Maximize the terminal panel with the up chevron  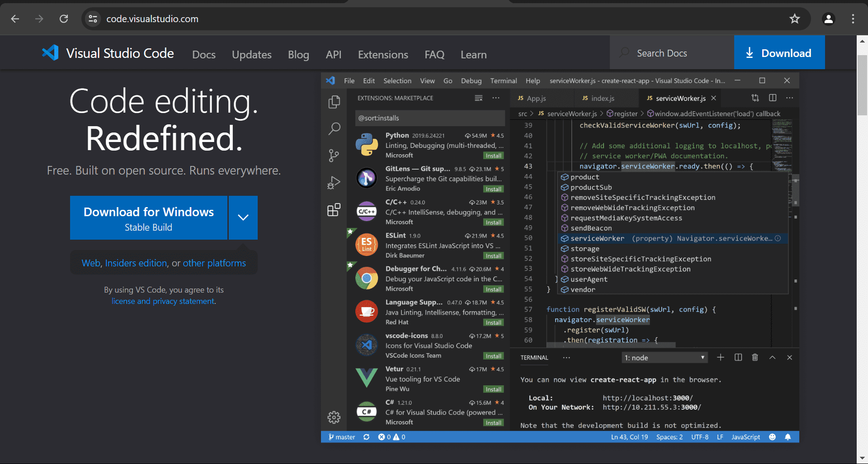[x=773, y=357]
